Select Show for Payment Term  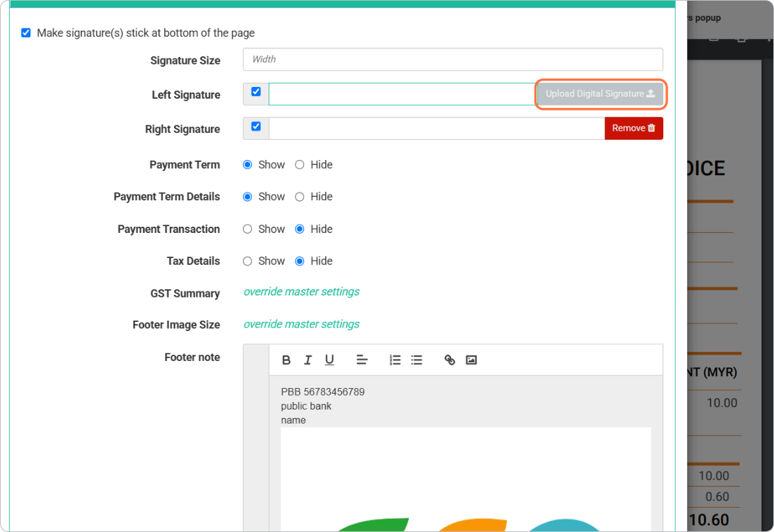click(247, 165)
